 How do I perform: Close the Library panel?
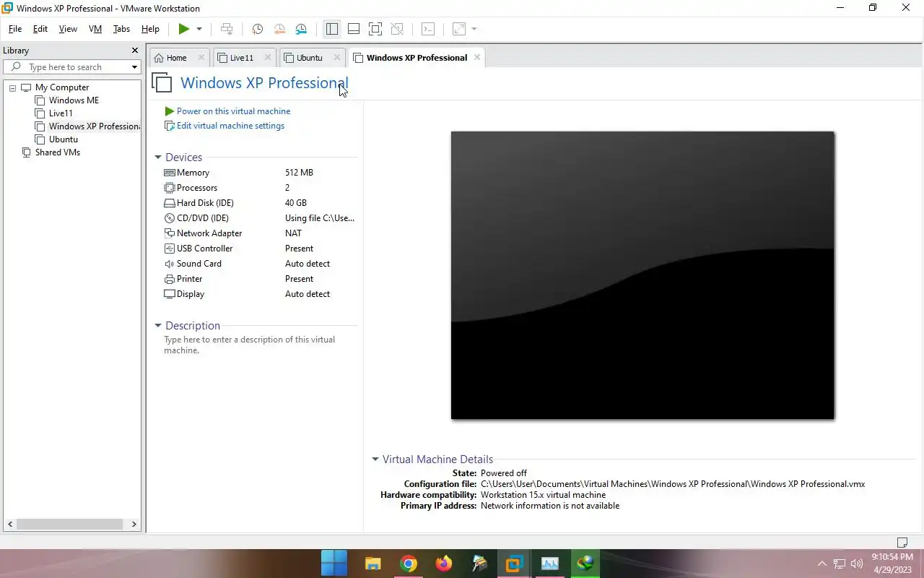(x=134, y=51)
